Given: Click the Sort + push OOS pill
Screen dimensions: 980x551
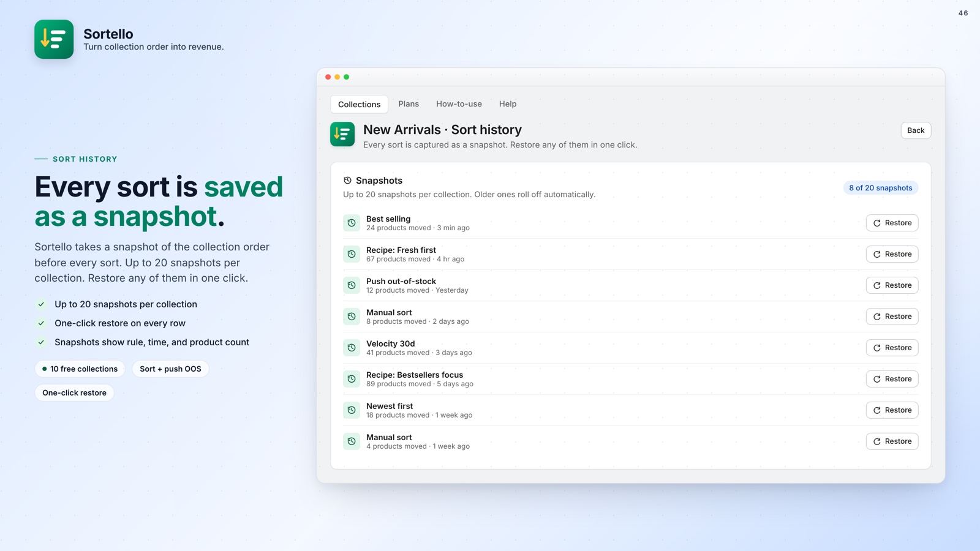Looking at the screenshot, I should [x=170, y=369].
